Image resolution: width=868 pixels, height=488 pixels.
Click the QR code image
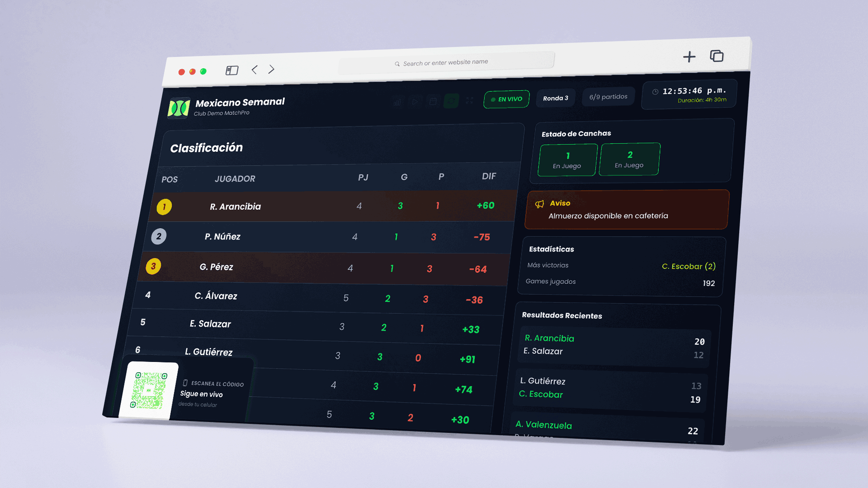pyautogui.click(x=149, y=390)
